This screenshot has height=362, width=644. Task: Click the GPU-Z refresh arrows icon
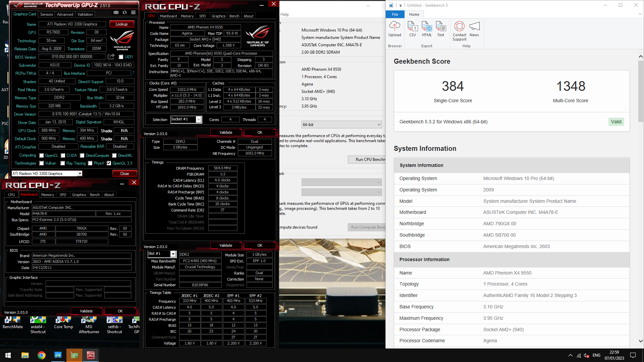point(125,13)
